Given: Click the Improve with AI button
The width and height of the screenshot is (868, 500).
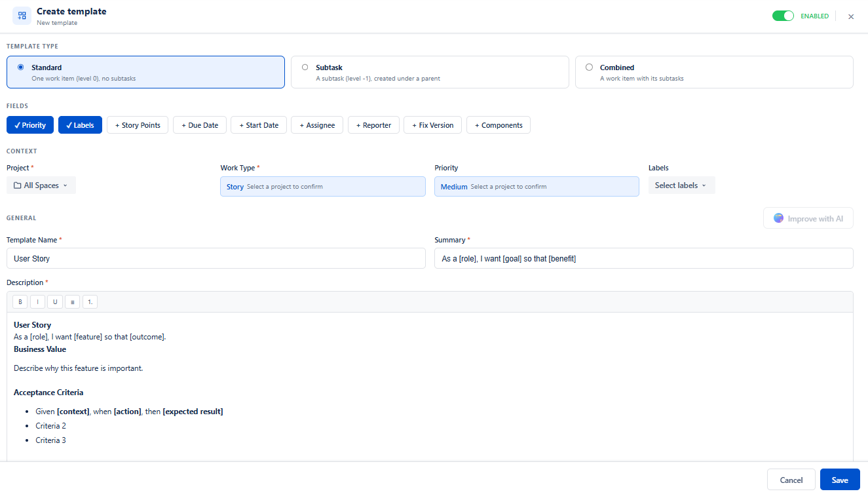Looking at the screenshot, I should 808,218.
